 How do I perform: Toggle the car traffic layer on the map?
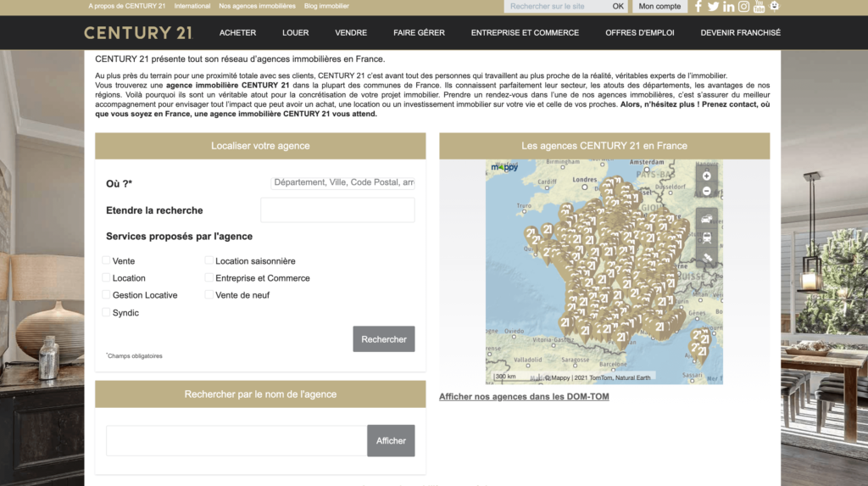tap(706, 219)
